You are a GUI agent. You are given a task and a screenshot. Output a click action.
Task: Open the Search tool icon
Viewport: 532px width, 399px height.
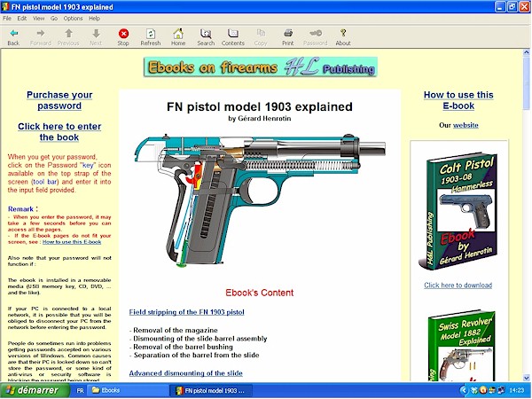(x=206, y=34)
